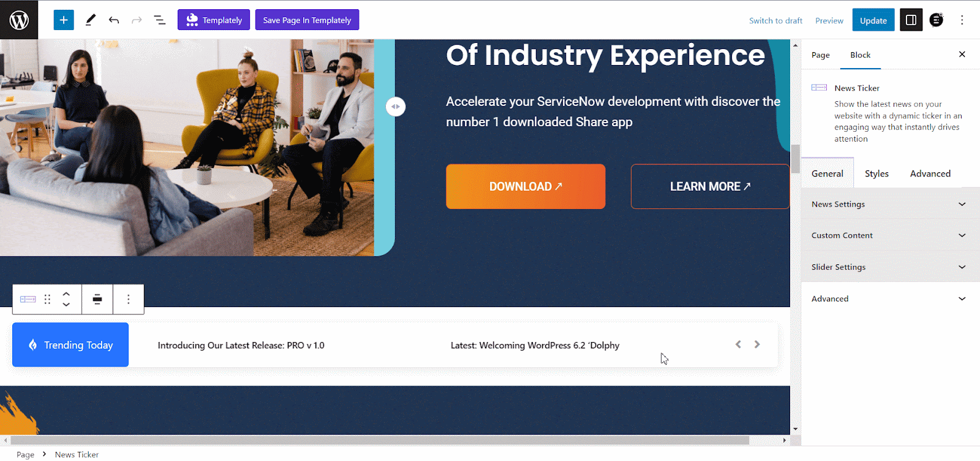The image size is (980, 461).
Task: Click the Switch to draft link
Action: (x=775, y=20)
